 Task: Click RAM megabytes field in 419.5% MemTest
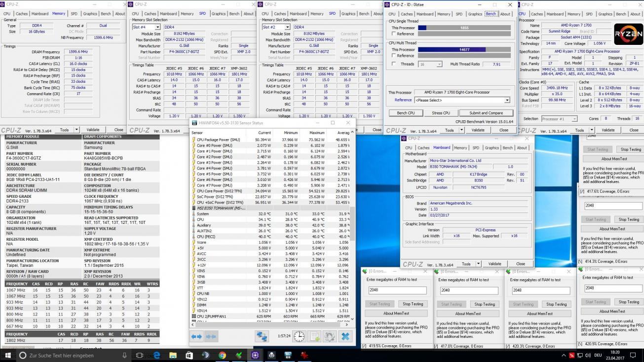pyautogui.click(x=396, y=290)
